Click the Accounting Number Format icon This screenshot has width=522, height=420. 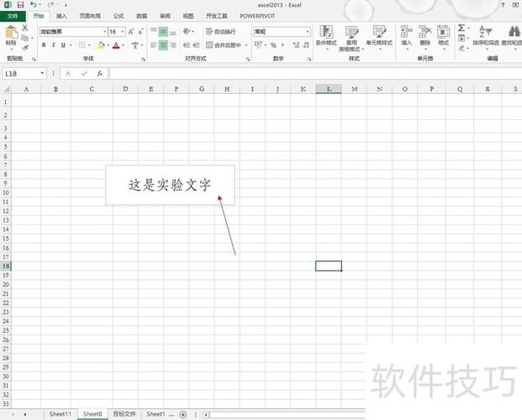tap(258, 45)
